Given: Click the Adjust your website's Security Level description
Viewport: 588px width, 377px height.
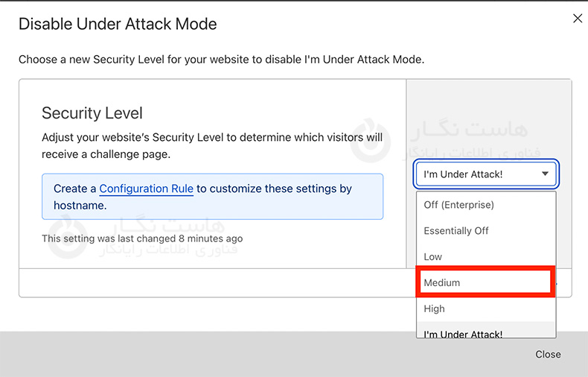Looking at the screenshot, I should tap(212, 146).
